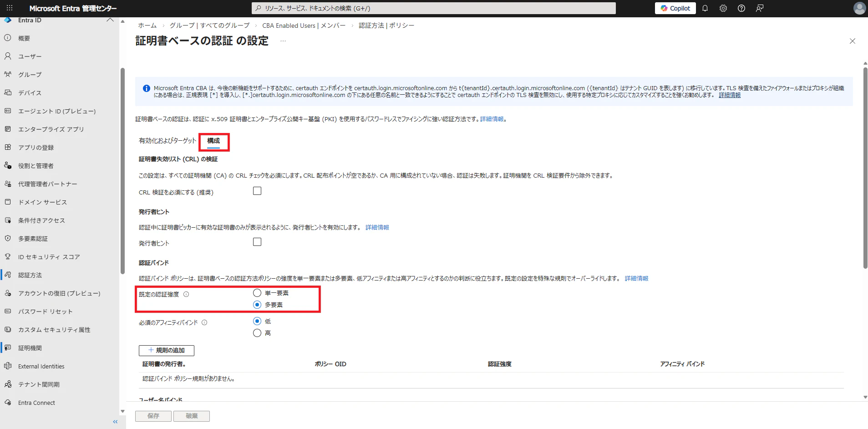Screen dimensions: 868x429
Task: Click the 認証強度 column header
Action: tap(500, 364)
